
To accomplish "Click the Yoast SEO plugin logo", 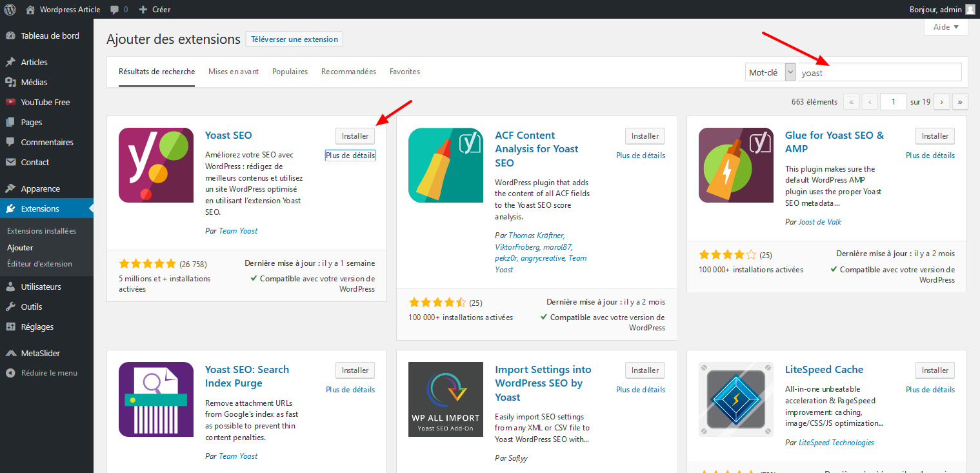I will 156,165.
